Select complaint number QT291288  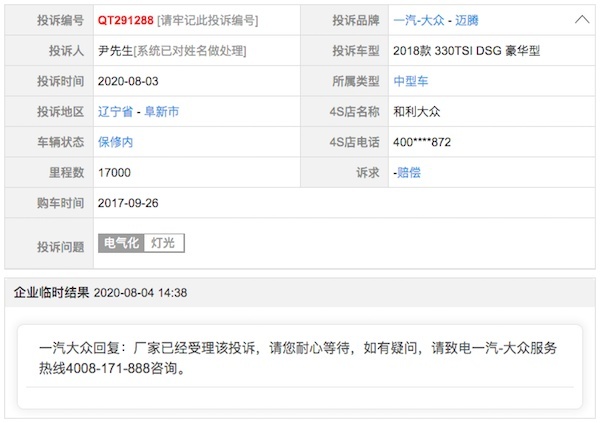coord(126,20)
